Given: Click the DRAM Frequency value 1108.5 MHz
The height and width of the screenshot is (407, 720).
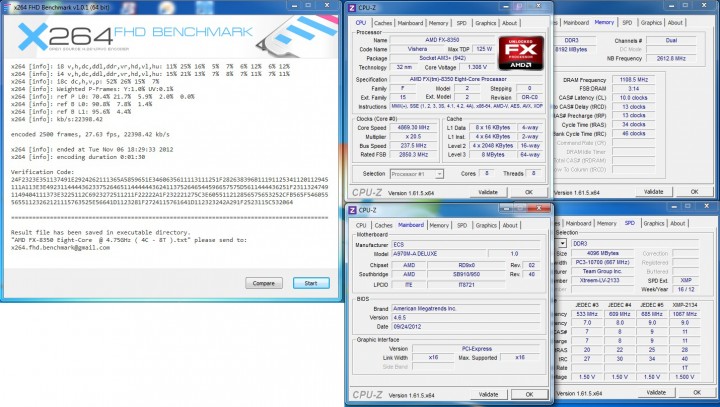Looking at the screenshot, I should (634, 79).
